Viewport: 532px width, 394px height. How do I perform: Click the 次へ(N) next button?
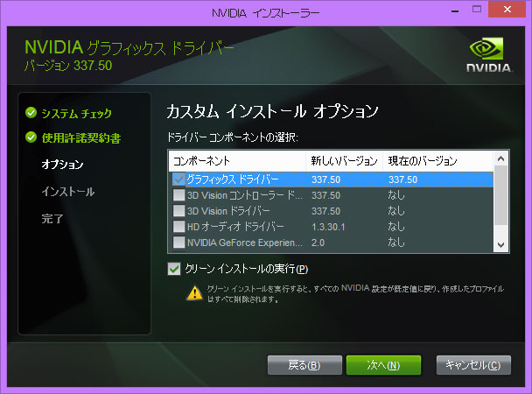383,365
